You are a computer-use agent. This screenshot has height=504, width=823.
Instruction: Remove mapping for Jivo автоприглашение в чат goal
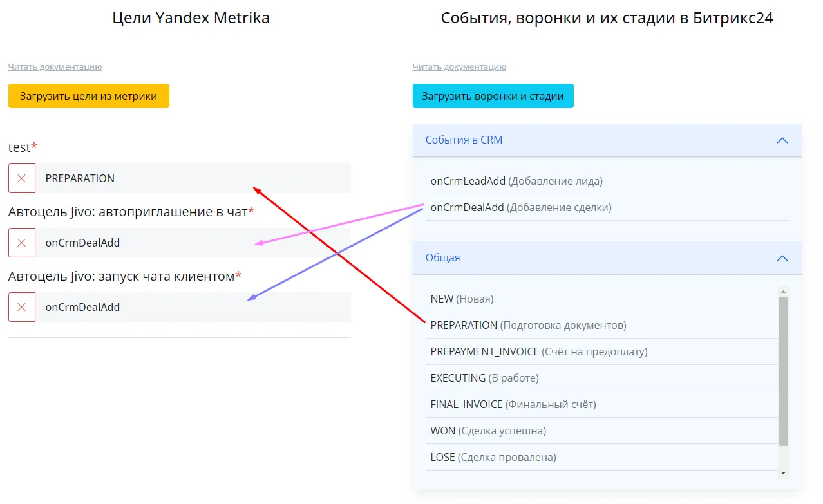coord(22,243)
